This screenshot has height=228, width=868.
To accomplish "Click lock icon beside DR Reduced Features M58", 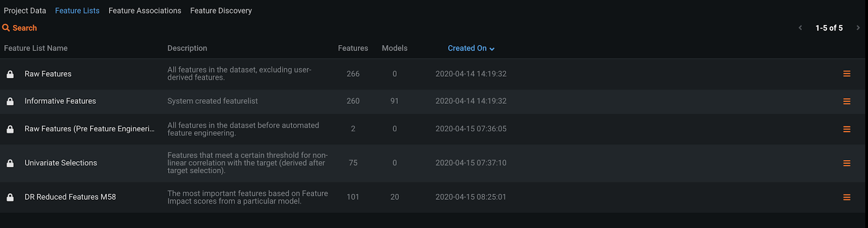I will pos(10,198).
